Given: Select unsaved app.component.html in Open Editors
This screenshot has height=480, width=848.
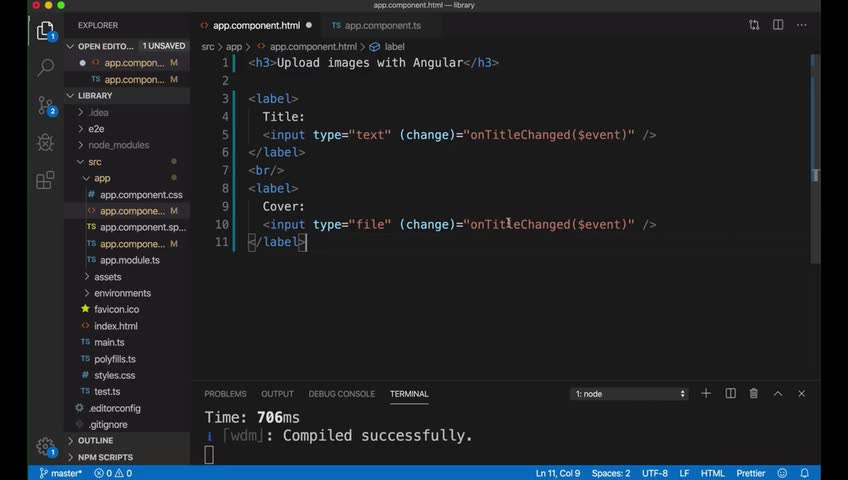Looking at the screenshot, I should [x=128, y=63].
